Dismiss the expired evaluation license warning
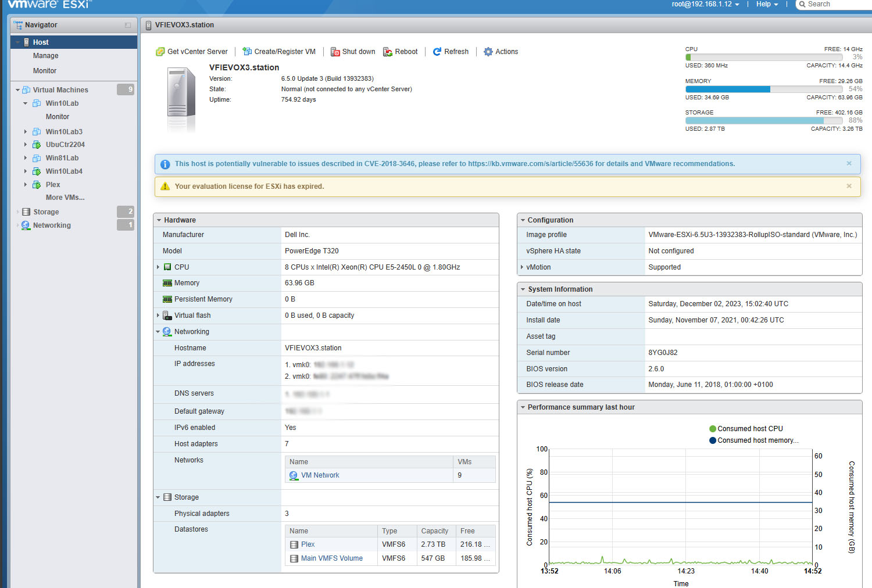This screenshot has height=588, width=872. [849, 187]
